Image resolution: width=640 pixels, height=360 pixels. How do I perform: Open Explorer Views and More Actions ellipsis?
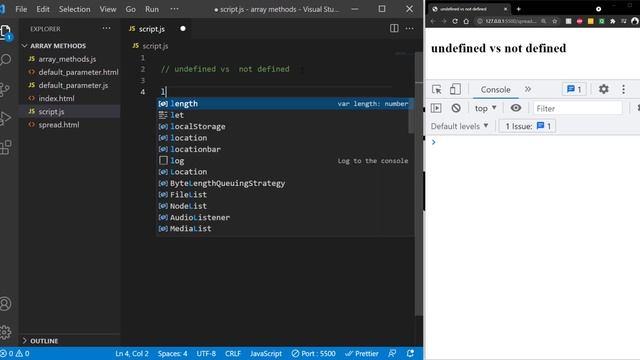107,28
